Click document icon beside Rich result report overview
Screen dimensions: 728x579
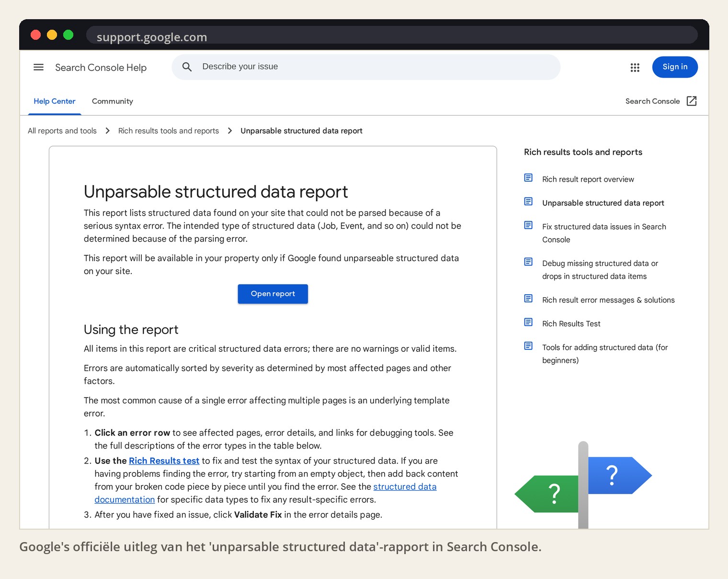[528, 178]
